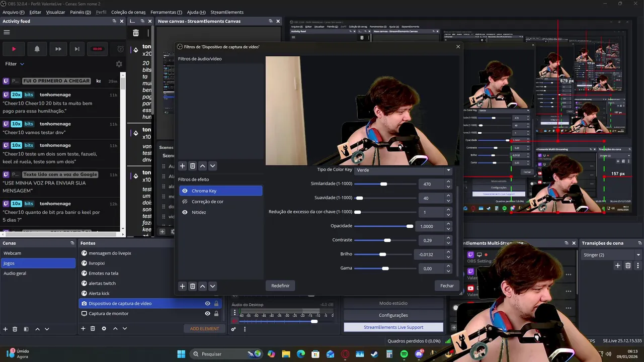The height and width of the screenshot is (362, 644).
Task: Open the Tipo de Color Key dropdown
Action: [404, 170]
